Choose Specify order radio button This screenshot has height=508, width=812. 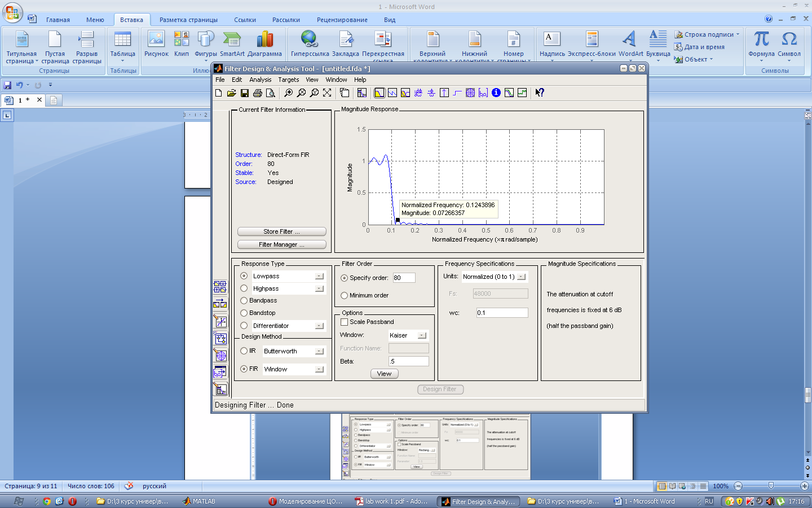pyautogui.click(x=345, y=278)
